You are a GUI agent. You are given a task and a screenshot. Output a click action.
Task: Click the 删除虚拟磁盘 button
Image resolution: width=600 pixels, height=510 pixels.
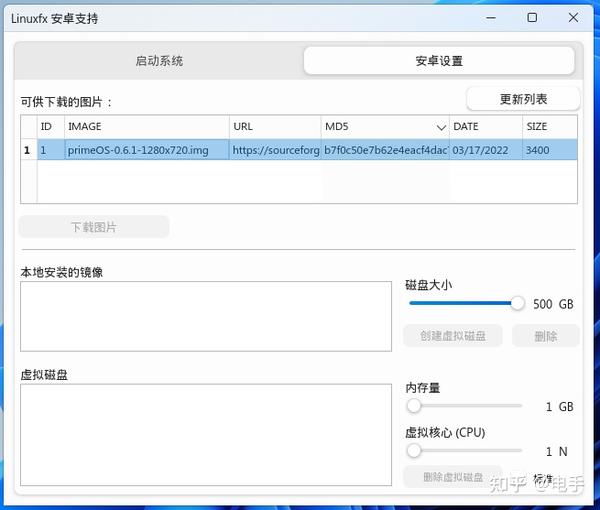[x=453, y=477]
